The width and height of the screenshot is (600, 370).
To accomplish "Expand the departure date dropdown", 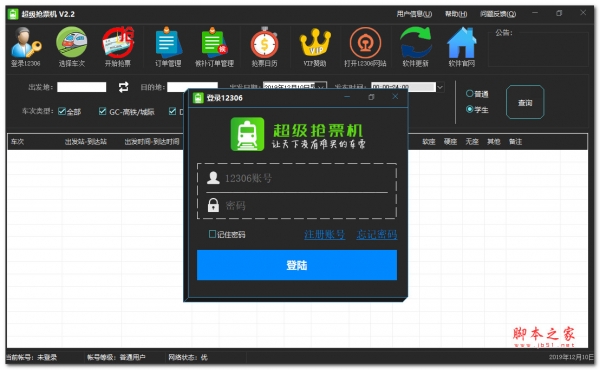I will tap(321, 87).
